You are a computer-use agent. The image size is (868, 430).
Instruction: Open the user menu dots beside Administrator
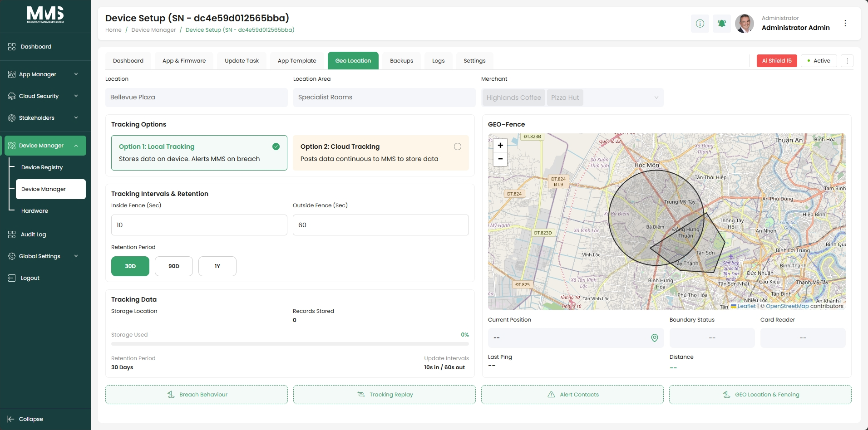tap(845, 23)
